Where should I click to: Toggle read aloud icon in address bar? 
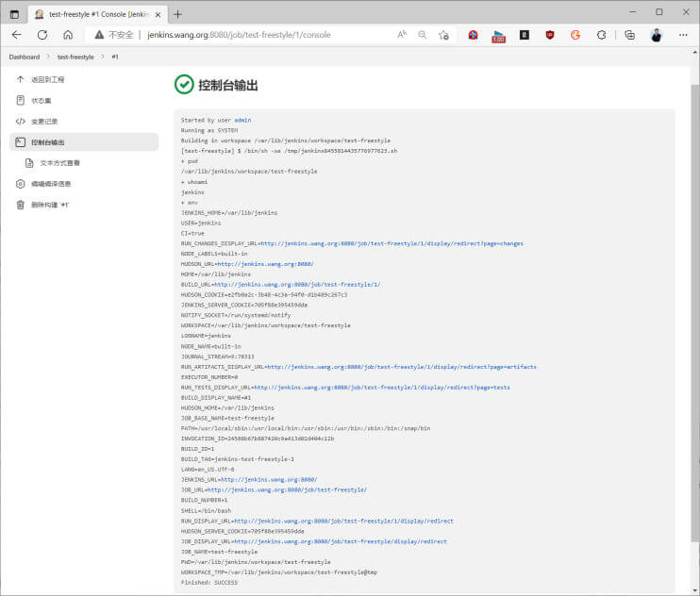402,35
